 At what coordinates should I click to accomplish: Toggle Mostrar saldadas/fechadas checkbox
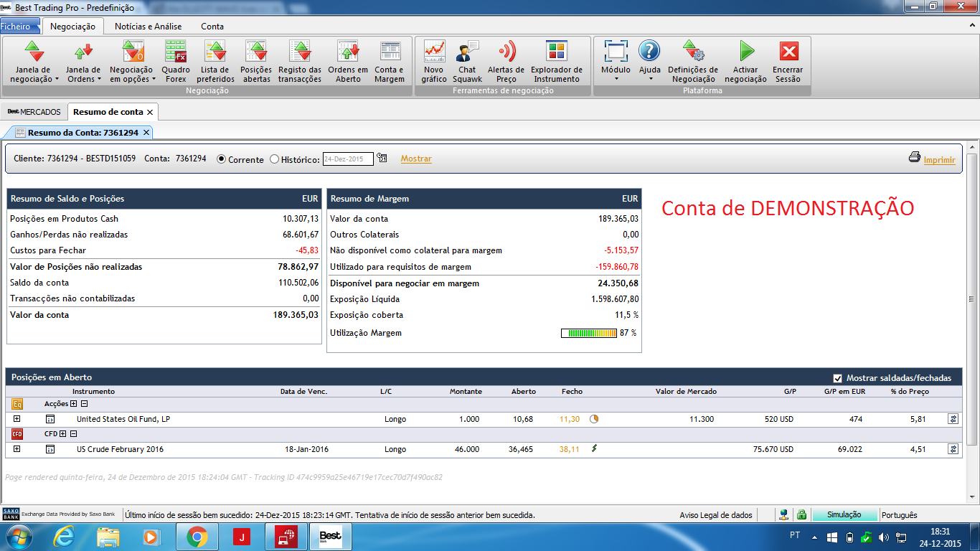[x=837, y=378]
